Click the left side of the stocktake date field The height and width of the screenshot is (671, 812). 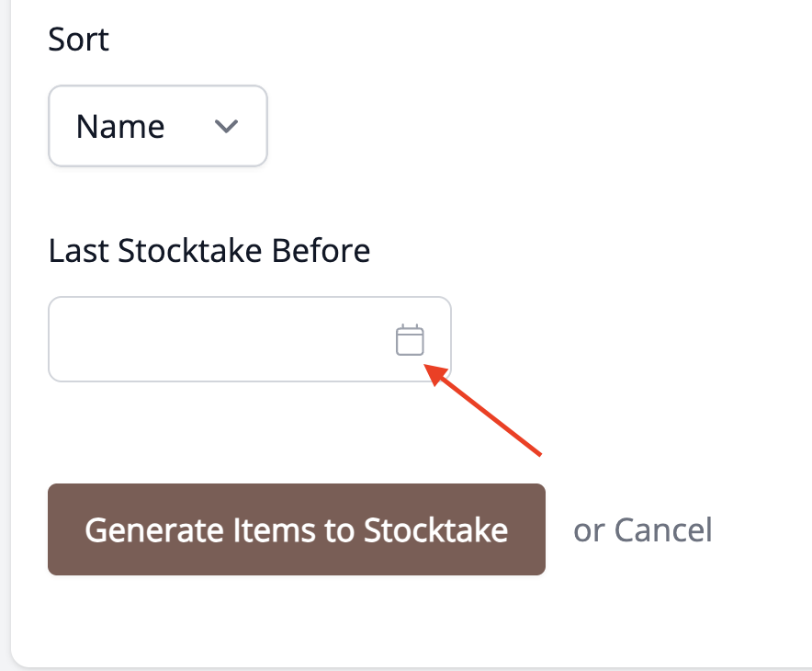[130, 339]
